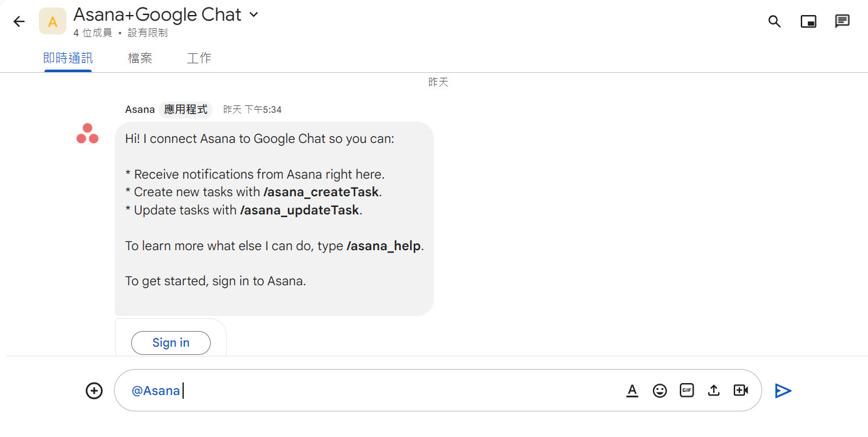Screen dimensions: 868x437
Task: Click the /asana_updateTask command text
Action: (300, 210)
